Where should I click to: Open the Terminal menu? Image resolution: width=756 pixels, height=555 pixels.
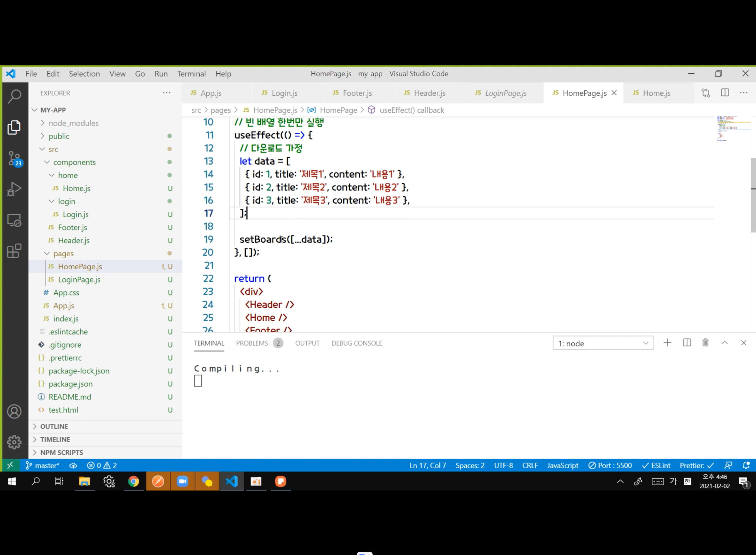192,74
